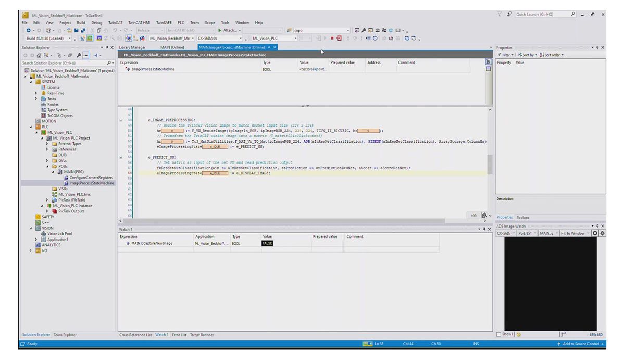Viewport: 625px width, 364px height.
Task: Collapse the e_IMAGE_PREPROCESSING code block
Action: (121, 120)
